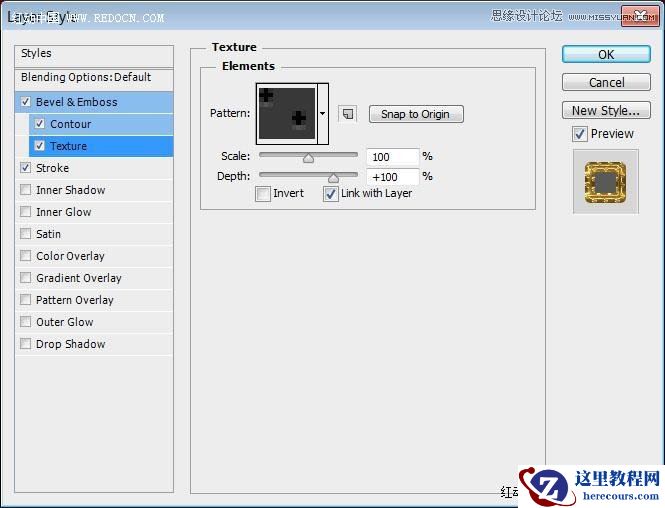This screenshot has height=508, width=665.
Task: Click the Depth percentage input field
Action: [393, 177]
